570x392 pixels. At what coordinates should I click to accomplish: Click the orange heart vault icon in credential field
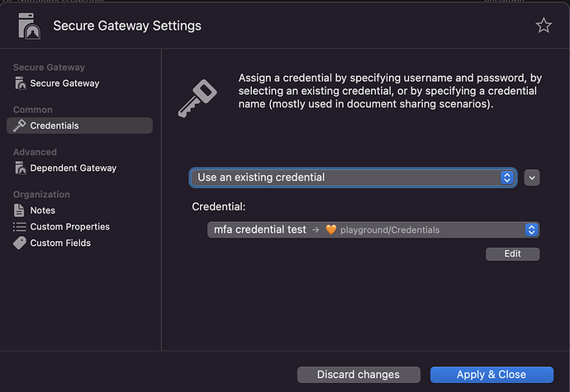tap(331, 230)
